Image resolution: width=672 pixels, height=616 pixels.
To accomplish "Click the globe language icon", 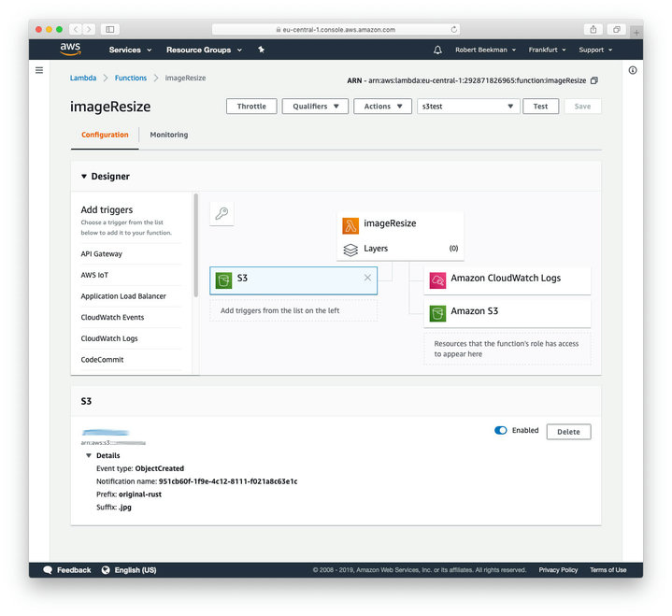I will (106, 569).
